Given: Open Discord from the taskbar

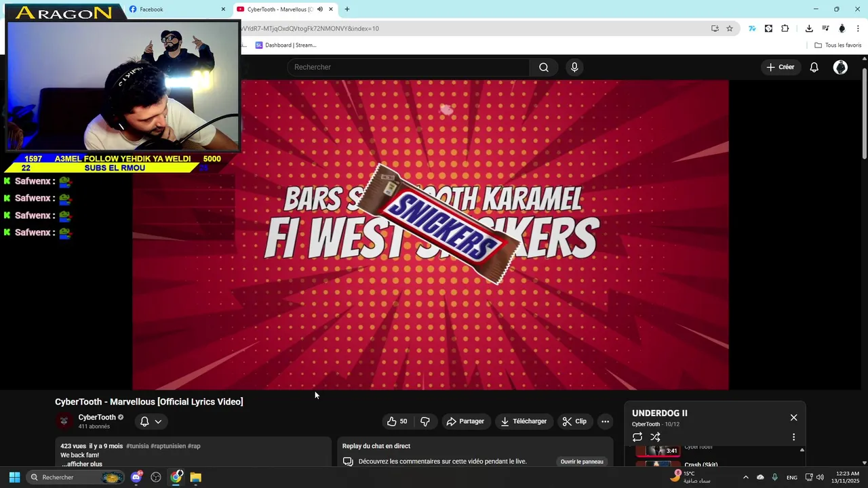Looking at the screenshot, I should tap(136, 477).
